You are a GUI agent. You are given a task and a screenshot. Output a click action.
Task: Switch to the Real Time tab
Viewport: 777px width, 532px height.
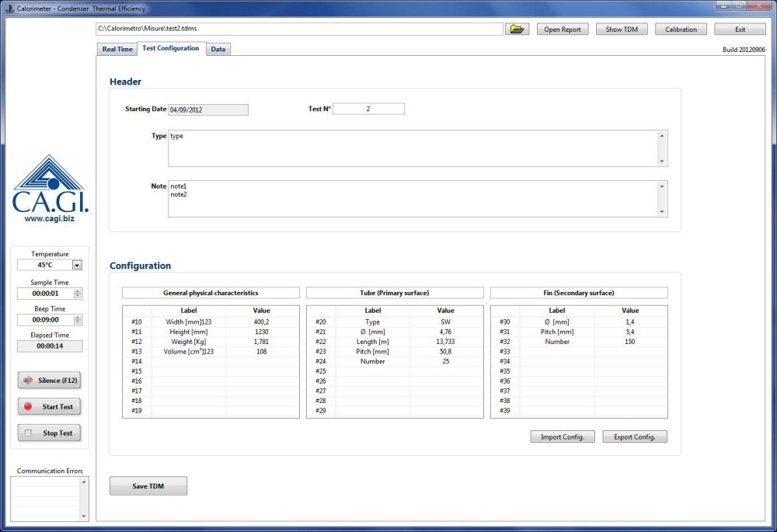click(117, 49)
